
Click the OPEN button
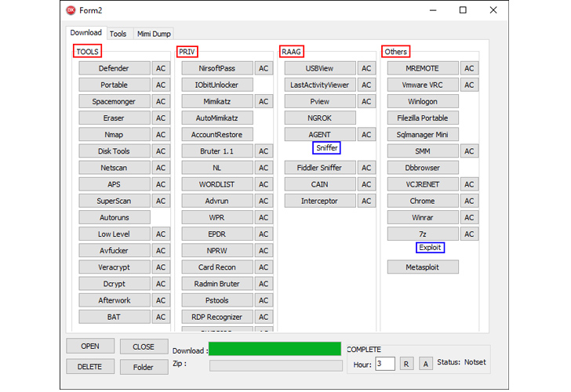pyautogui.click(x=90, y=347)
